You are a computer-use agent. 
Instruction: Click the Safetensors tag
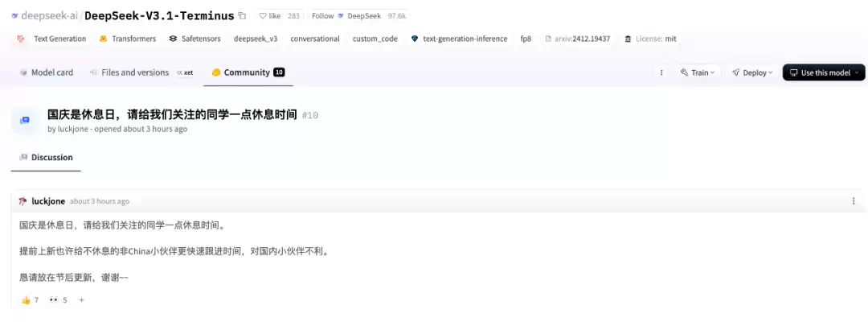[x=194, y=39]
